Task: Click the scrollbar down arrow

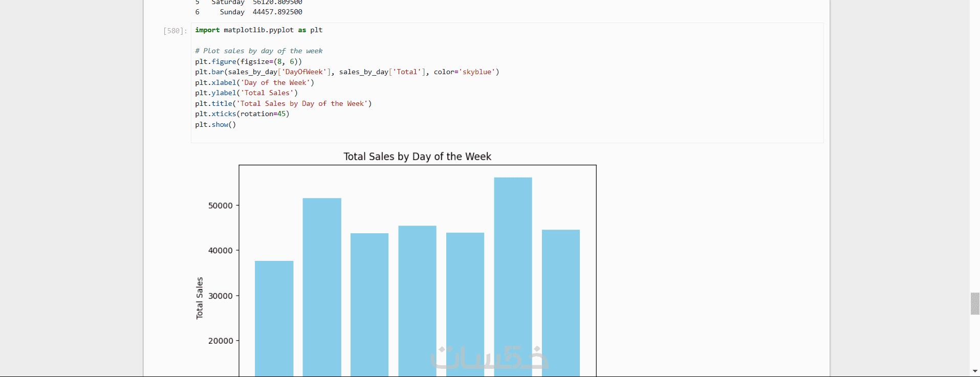Action: 975,371
